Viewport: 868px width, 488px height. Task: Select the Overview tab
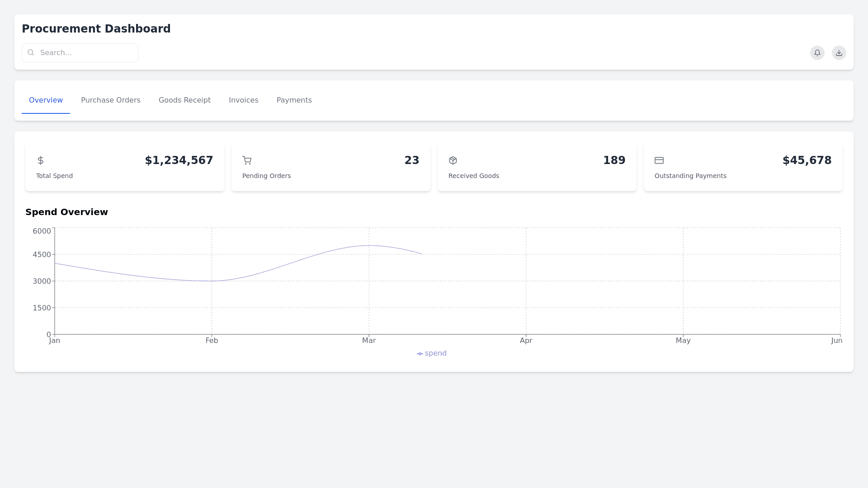pyautogui.click(x=46, y=100)
